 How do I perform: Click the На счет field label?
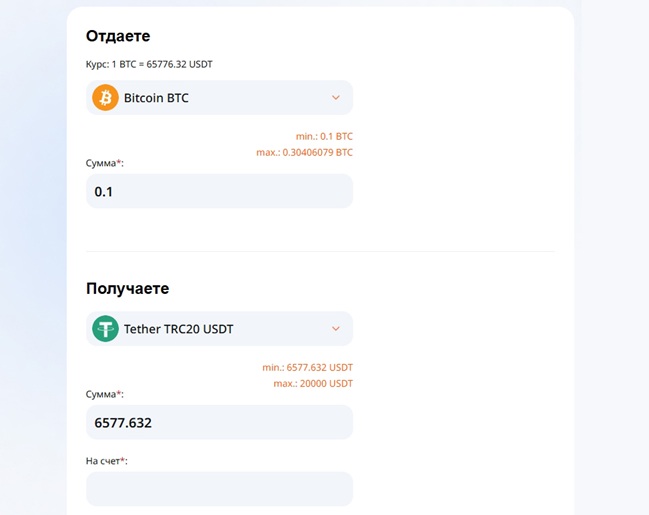tap(106, 461)
